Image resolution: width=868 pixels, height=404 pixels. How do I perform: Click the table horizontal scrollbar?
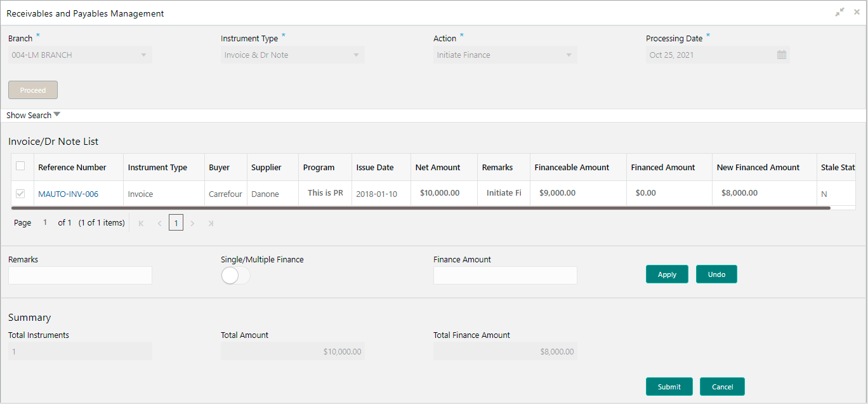coord(421,208)
